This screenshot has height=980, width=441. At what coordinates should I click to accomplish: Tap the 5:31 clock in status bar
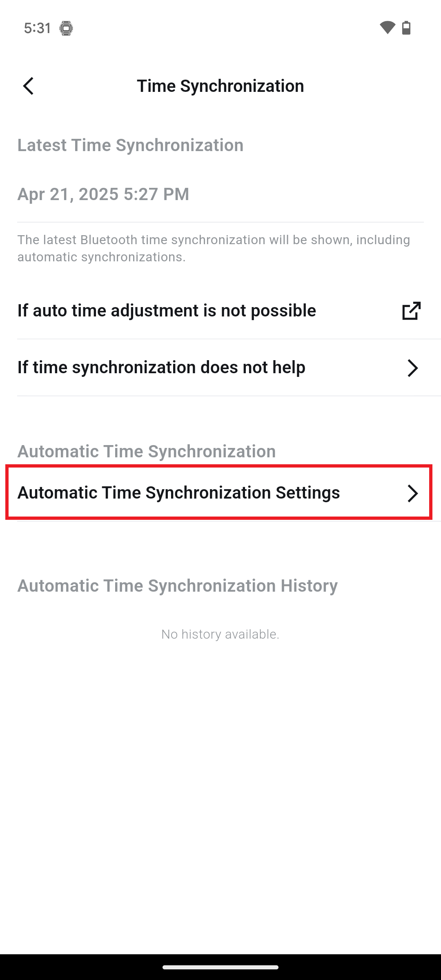point(38,28)
